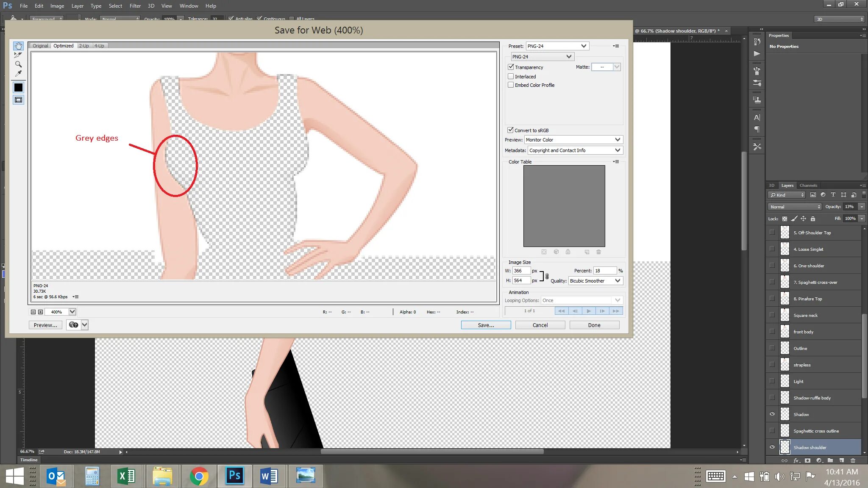The image size is (868, 488).
Task: Show the Outline layer visibility box
Action: [772, 348]
